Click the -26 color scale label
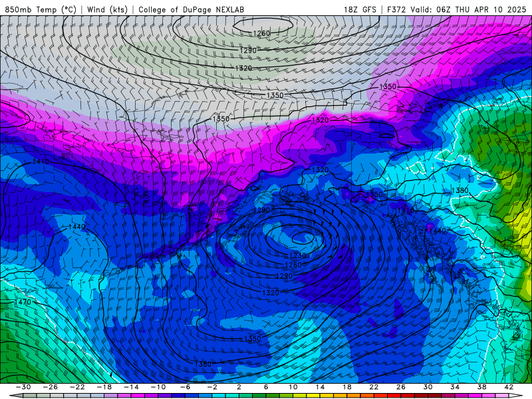The width and height of the screenshot is (532, 399). (x=50, y=387)
